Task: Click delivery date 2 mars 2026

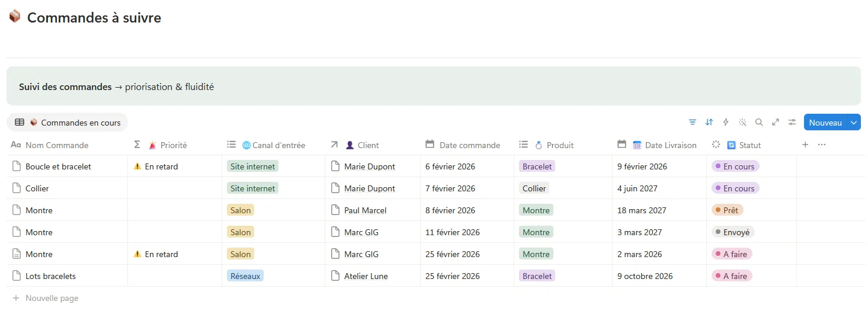Action: coord(640,254)
